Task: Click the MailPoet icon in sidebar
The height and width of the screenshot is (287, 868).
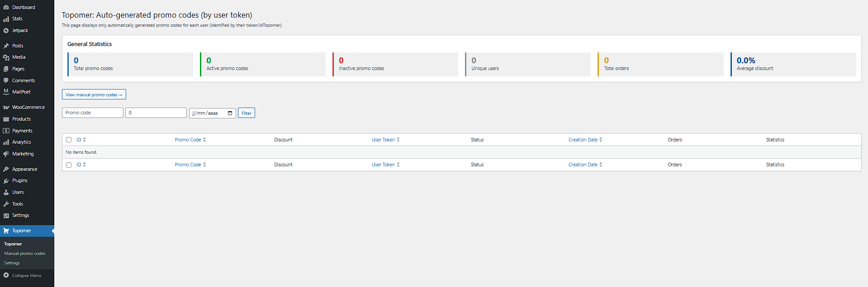Action: 6,92
